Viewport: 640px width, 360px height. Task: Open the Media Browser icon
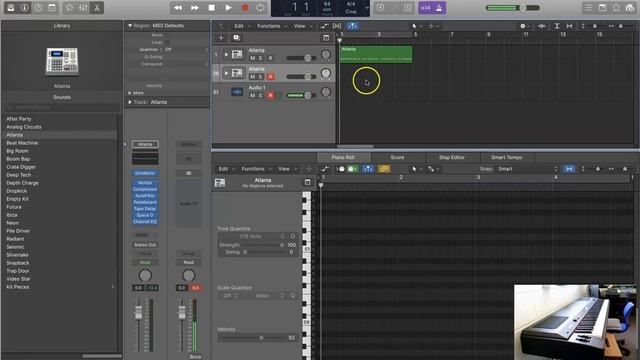[630, 8]
